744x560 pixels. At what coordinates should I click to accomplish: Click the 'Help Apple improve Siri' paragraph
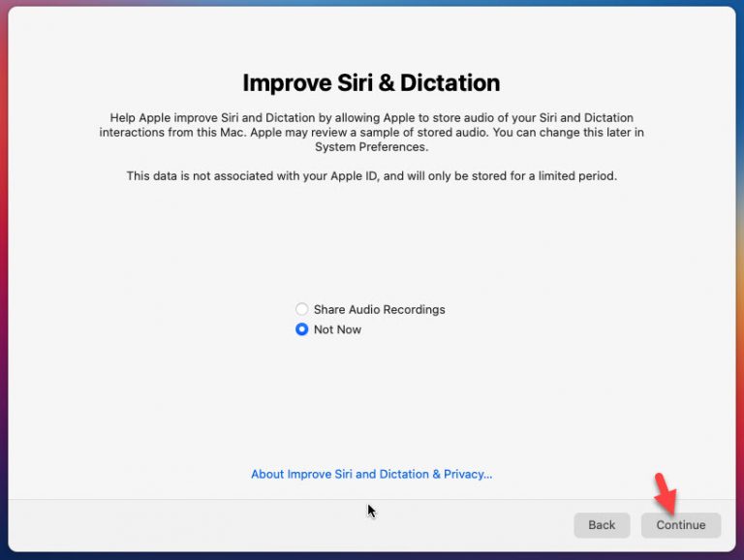pyautogui.click(x=372, y=133)
